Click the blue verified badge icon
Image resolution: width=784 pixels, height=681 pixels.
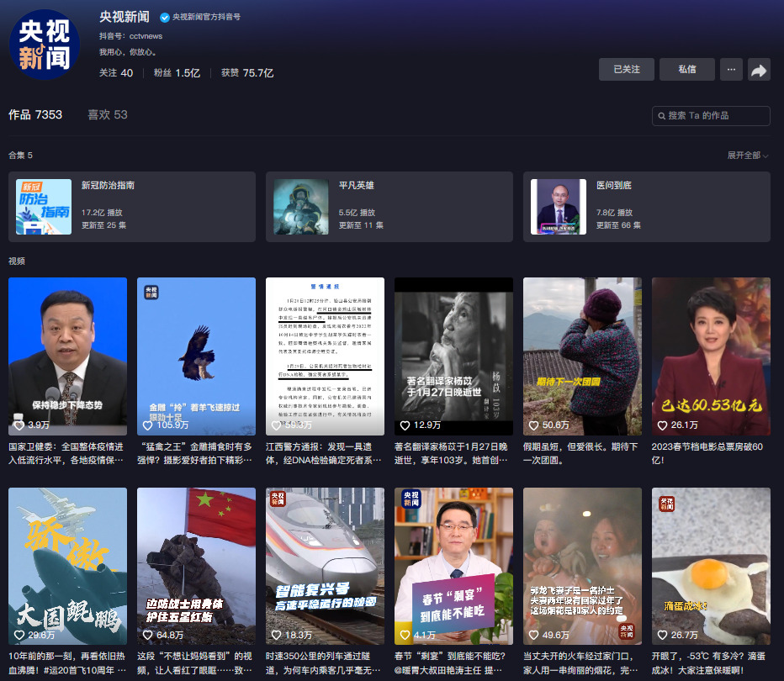tap(165, 18)
